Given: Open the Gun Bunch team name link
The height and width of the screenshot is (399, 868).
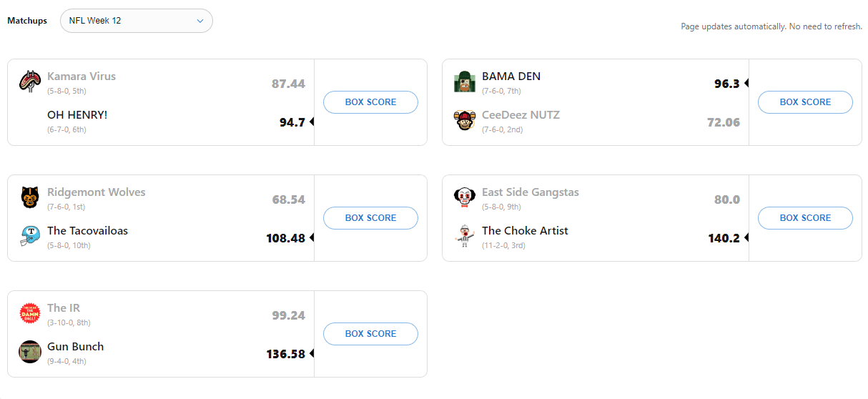Looking at the screenshot, I should point(75,347).
